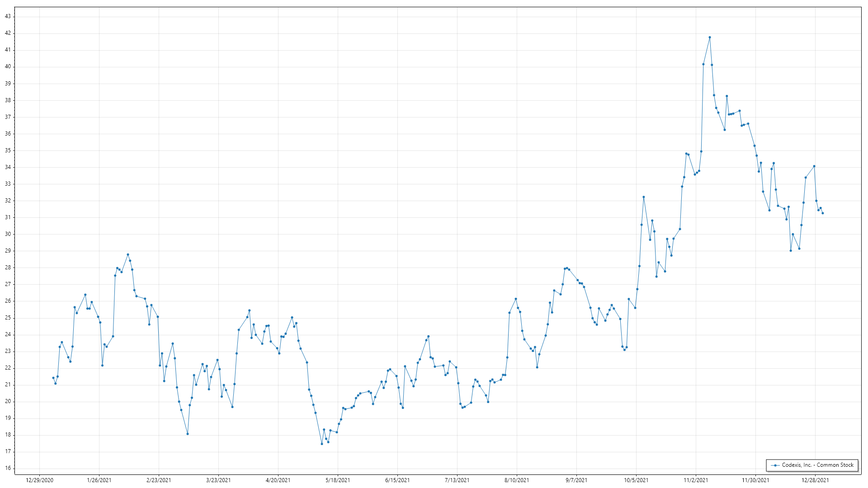Click the 30 label on y-axis
The height and width of the screenshot is (488, 868).
[x=8, y=234]
